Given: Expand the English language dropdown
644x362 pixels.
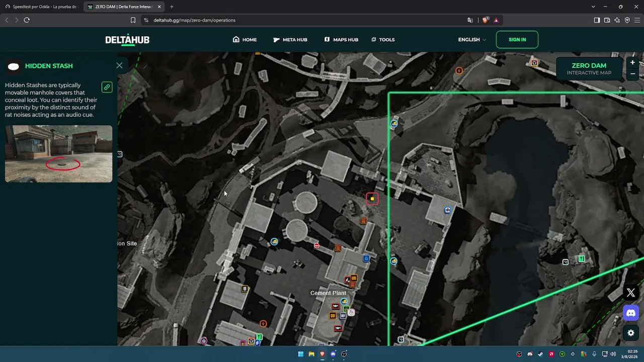Looking at the screenshot, I should coord(472,40).
